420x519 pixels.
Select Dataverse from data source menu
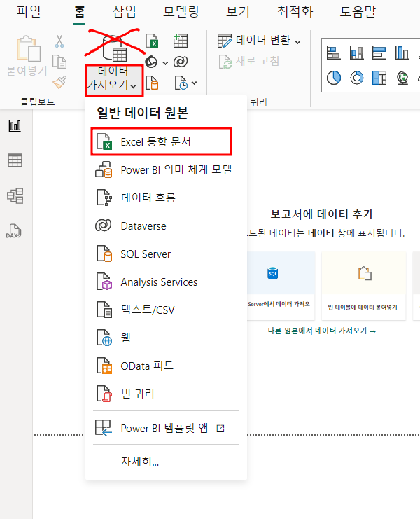[166, 226]
